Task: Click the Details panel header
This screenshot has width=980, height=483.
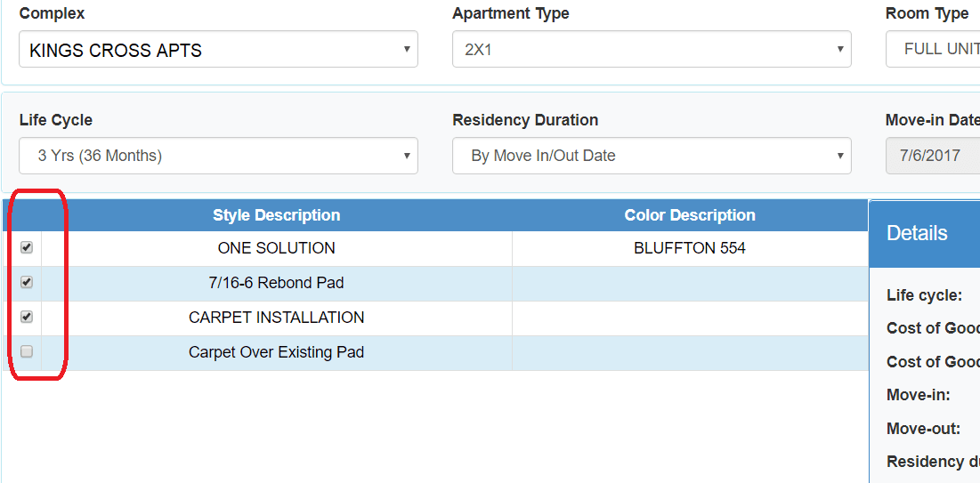Action: click(x=918, y=233)
